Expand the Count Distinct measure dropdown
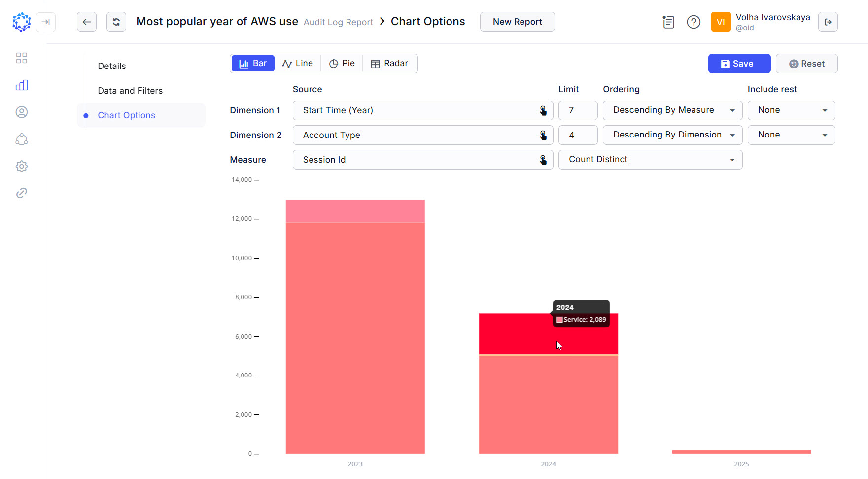 coord(650,159)
